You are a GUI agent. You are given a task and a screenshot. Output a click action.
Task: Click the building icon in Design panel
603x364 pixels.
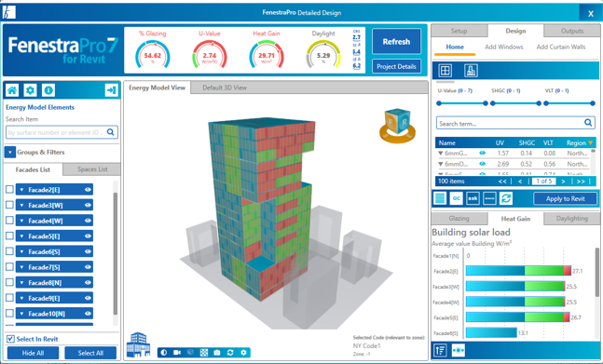[x=471, y=71]
